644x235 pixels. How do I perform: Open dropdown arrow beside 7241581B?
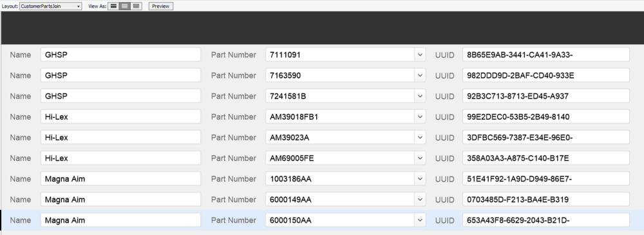pyautogui.click(x=420, y=96)
